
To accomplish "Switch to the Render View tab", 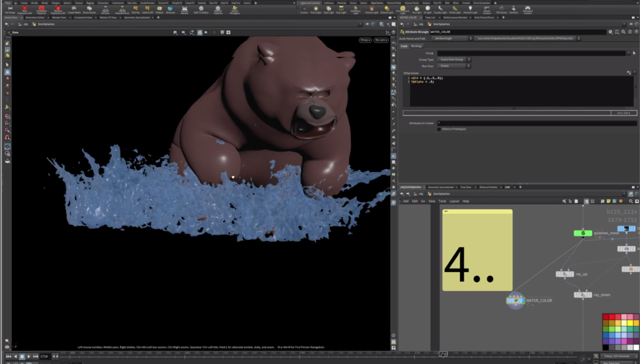I will (59, 17).
